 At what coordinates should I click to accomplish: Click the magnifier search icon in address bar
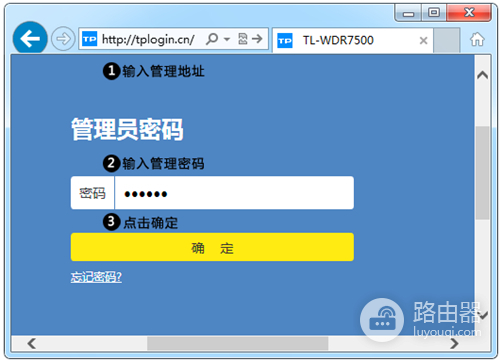tap(212, 39)
